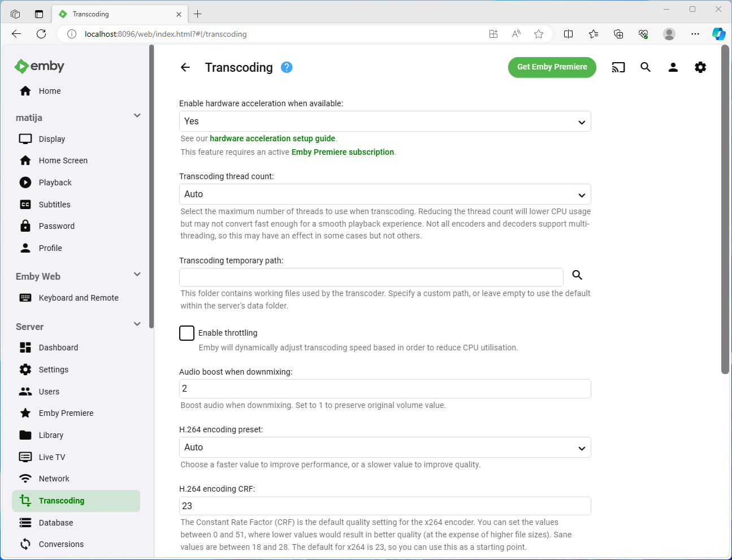
Task: Refresh the page in browser
Action: [41, 34]
